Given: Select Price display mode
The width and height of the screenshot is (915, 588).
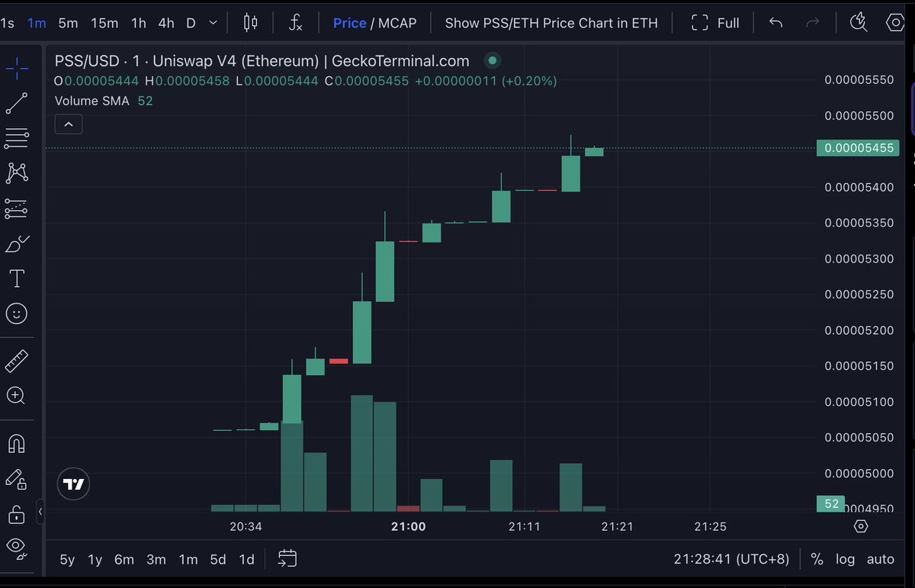Looking at the screenshot, I should pos(350,23).
